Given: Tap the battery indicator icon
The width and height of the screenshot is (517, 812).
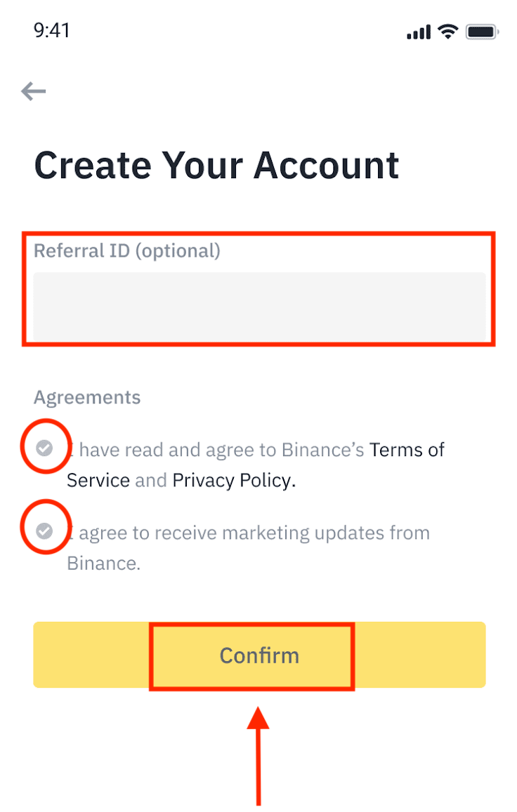Looking at the screenshot, I should click(482, 31).
